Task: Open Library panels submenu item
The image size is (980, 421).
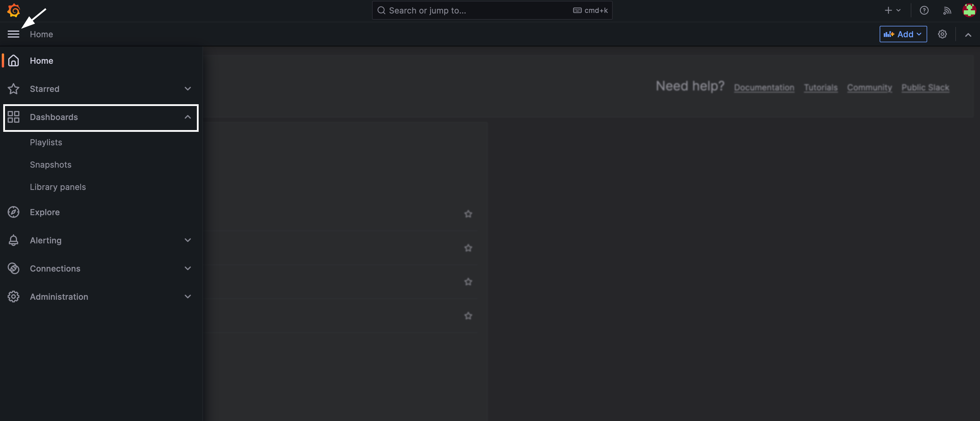Action: click(x=58, y=187)
